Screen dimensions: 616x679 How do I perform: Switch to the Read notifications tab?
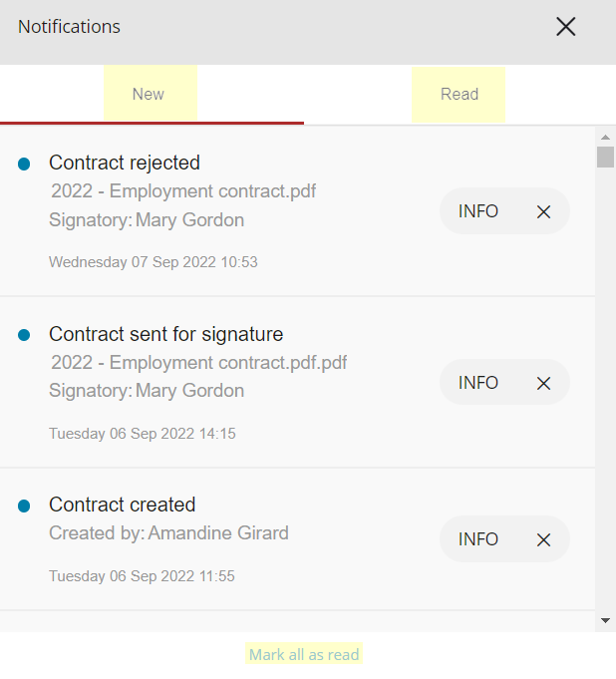pyautogui.click(x=460, y=95)
